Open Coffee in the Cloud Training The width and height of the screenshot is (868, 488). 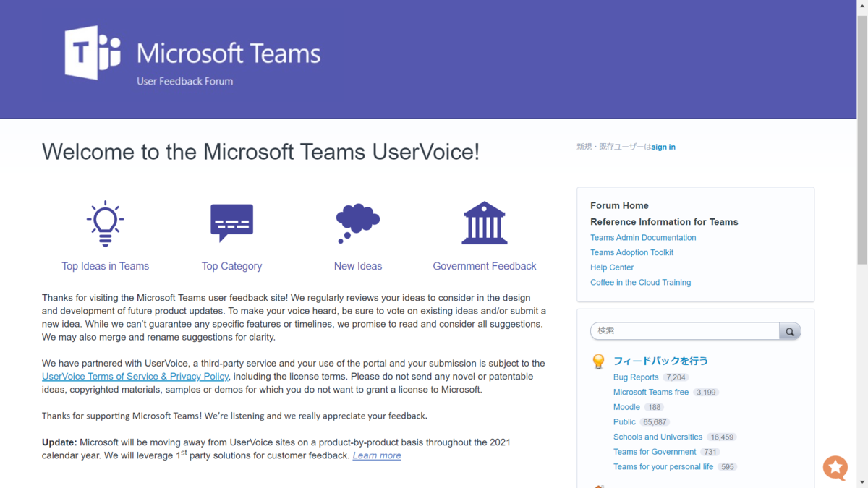click(x=640, y=282)
